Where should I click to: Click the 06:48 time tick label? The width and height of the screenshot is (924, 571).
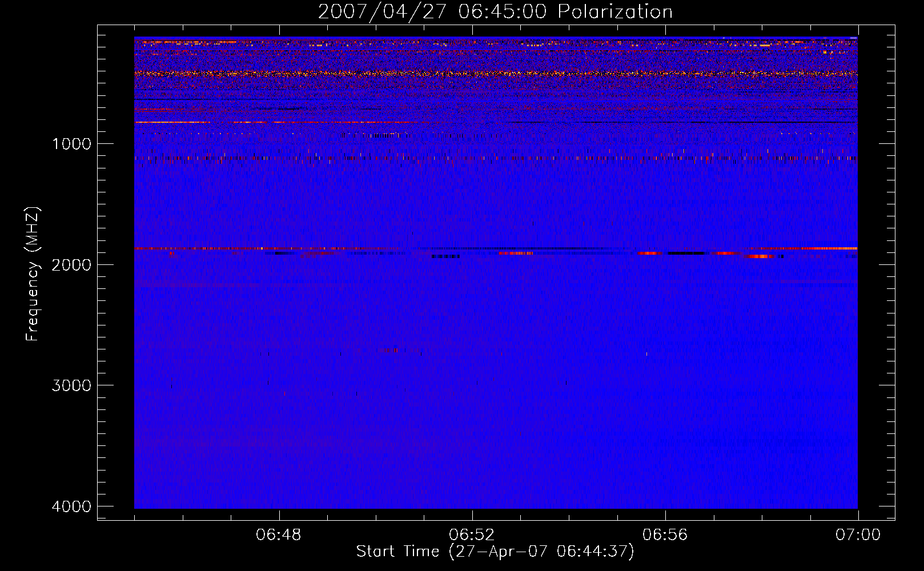(x=279, y=535)
